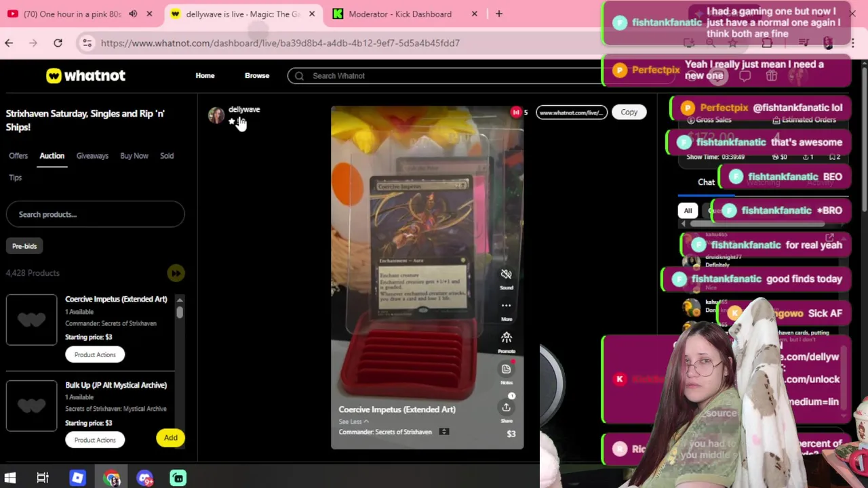Open Product Actions for Bulk Up
Image resolution: width=868 pixels, height=488 pixels.
pyautogui.click(x=95, y=440)
